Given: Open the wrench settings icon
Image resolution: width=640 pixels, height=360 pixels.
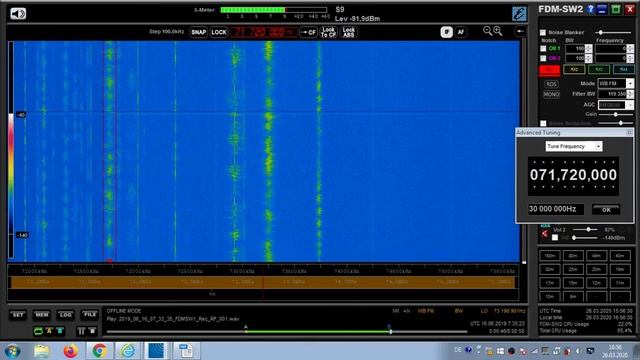Looking at the screenshot, I should click(x=519, y=14).
